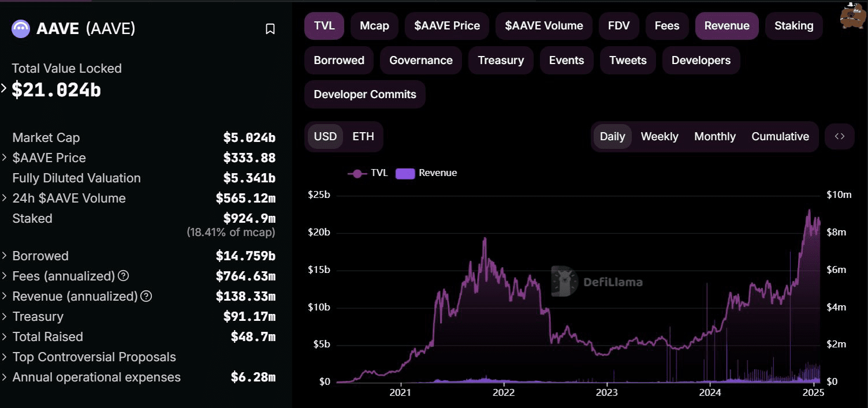Select the USD currency option
Screen dimensions: 868x408
[x=325, y=136]
